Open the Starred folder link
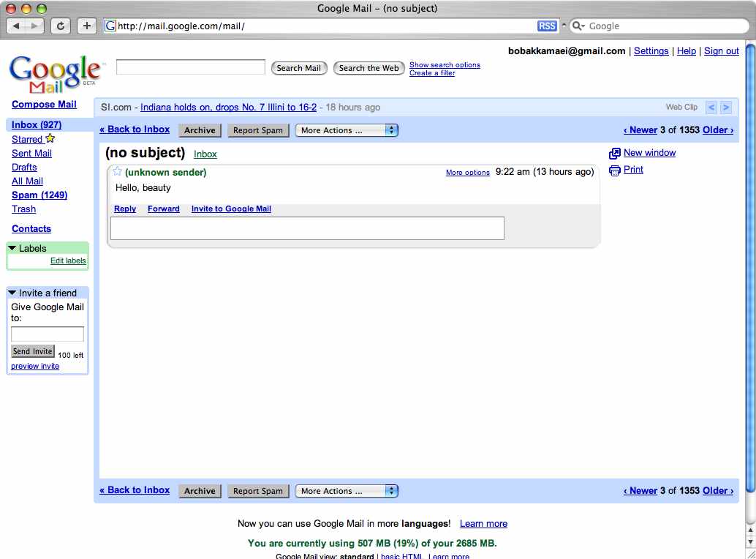Viewport: 756px width, 559px height. pos(27,140)
